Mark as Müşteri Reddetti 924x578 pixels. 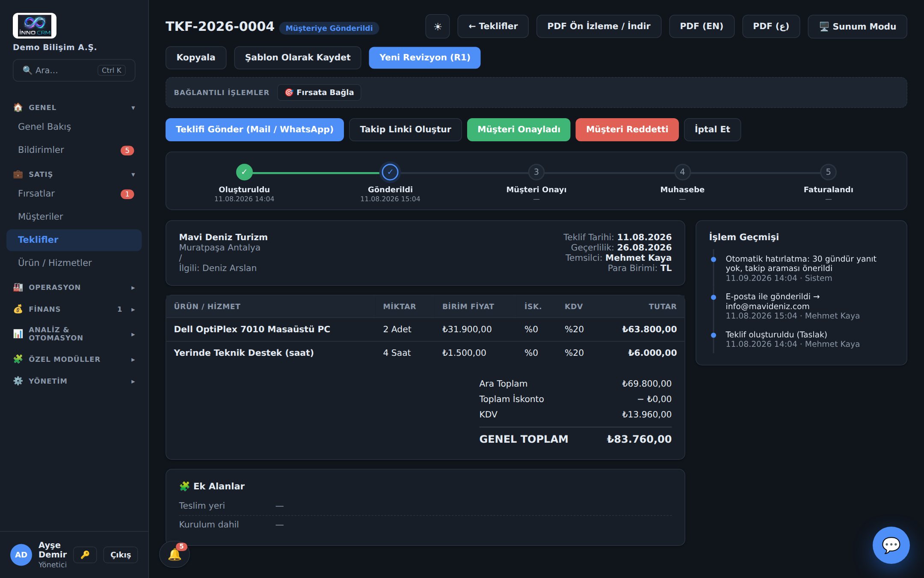click(x=627, y=130)
